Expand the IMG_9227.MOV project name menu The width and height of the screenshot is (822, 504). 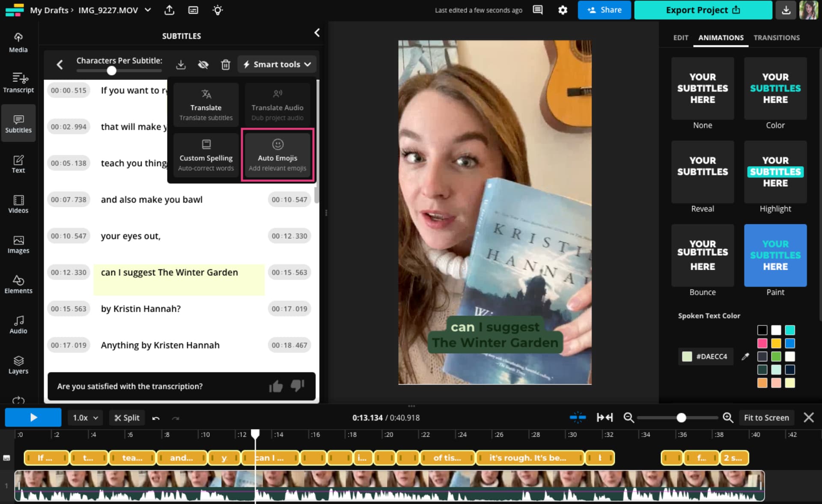(x=148, y=10)
